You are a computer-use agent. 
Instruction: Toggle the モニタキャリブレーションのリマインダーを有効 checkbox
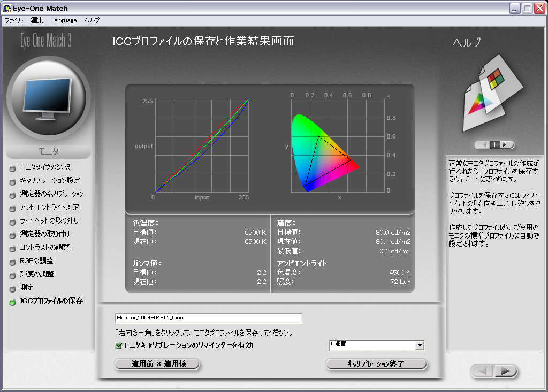pos(119,345)
